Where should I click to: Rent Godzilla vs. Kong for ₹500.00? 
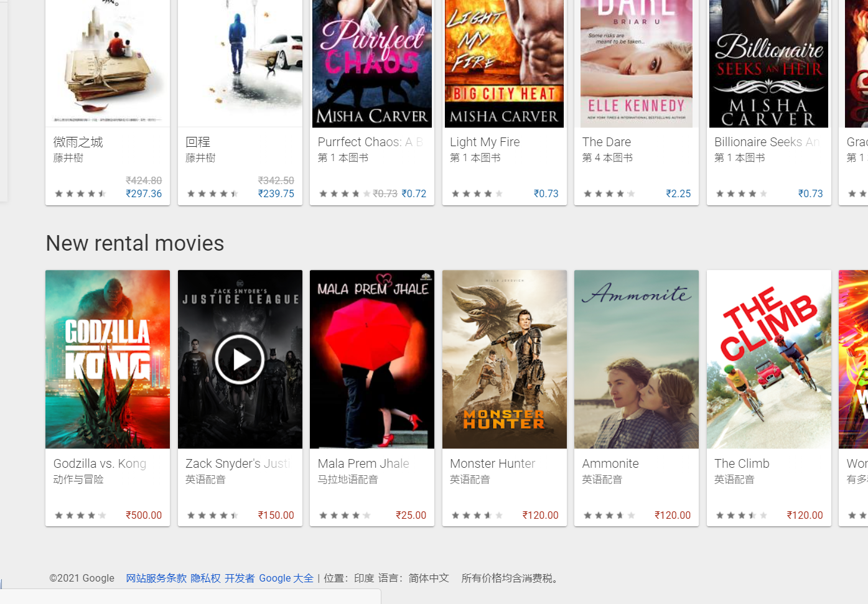point(144,515)
